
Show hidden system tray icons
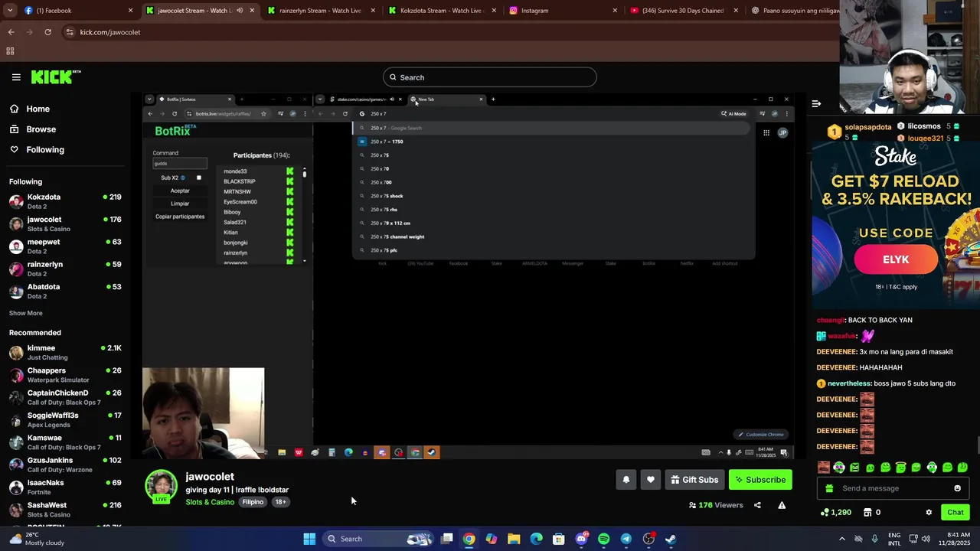pos(842,539)
